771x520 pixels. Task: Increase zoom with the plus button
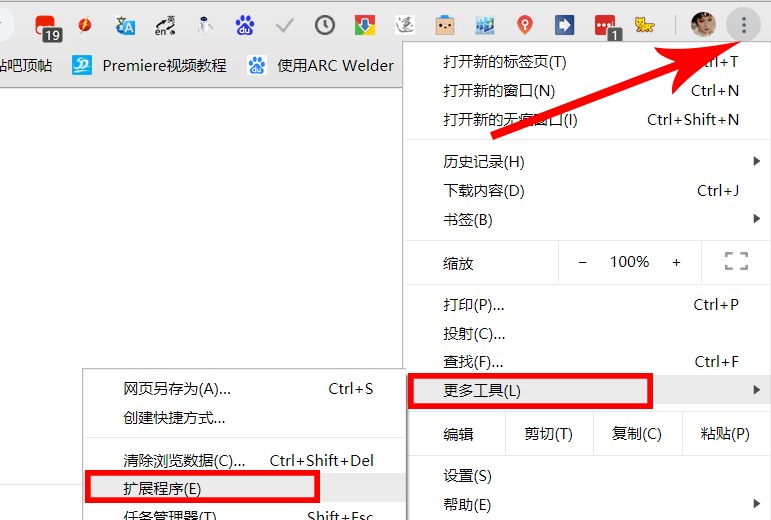click(x=677, y=262)
